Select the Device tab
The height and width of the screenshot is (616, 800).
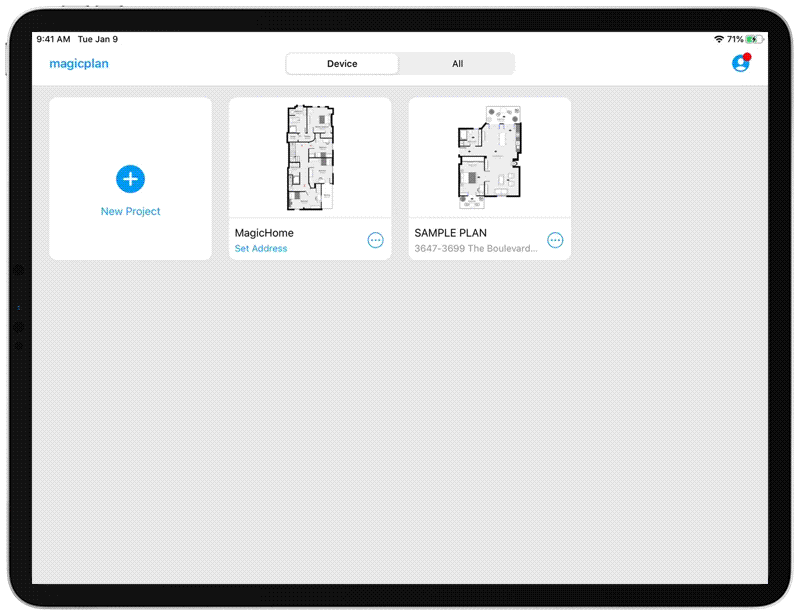(x=342, y=63)
